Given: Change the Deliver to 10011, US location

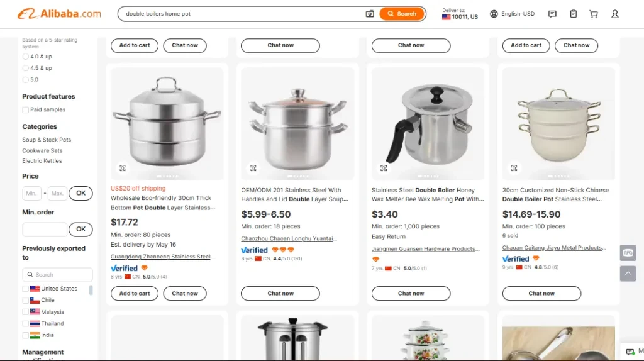Looking at the screenshot, I should tap(460, 14).
